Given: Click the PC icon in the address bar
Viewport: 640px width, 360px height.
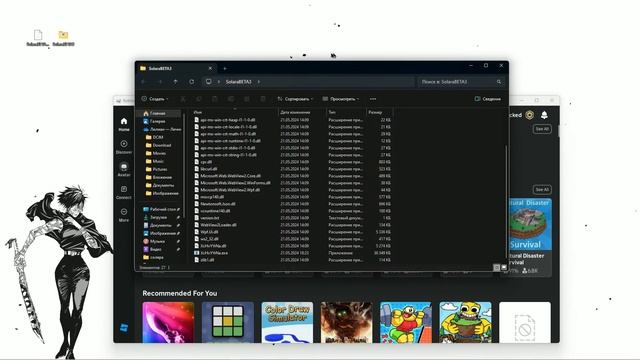Looking at the screenshot, I should pyautogui.click(x=209, y=82).
